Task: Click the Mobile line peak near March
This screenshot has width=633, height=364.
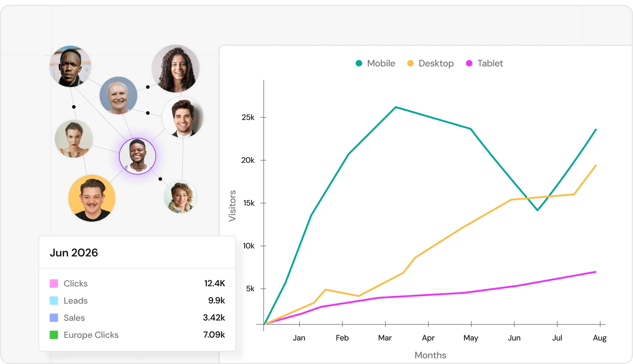Action: [396, 107]
